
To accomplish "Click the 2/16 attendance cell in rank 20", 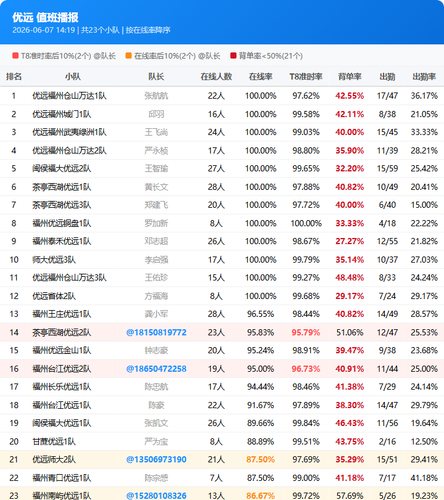I will (x=387, y=441).
